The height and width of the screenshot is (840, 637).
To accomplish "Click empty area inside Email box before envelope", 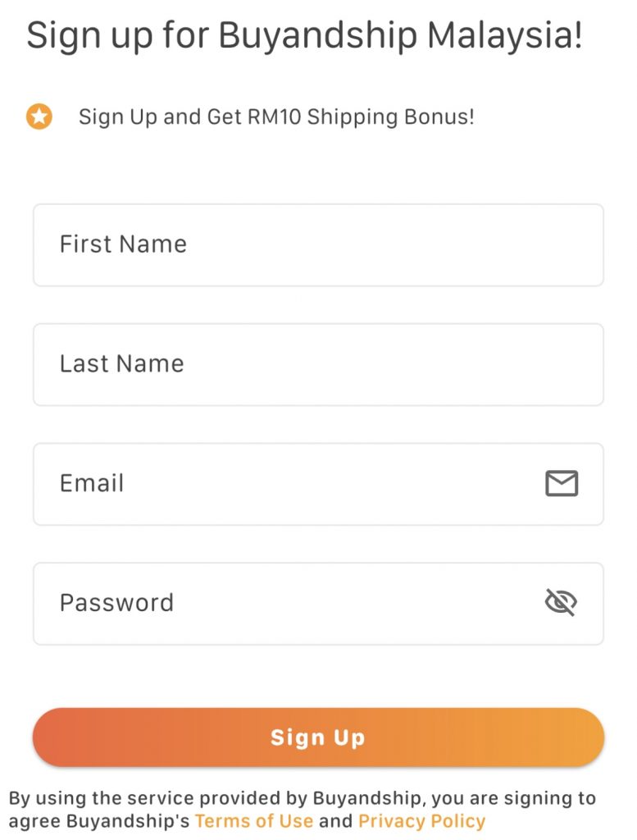I will (x=332, y=484).
